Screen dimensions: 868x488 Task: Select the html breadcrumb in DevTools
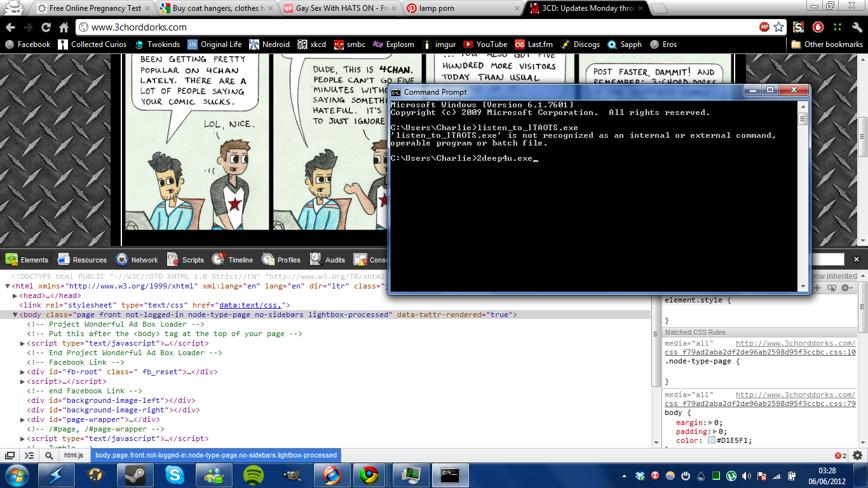74,455
